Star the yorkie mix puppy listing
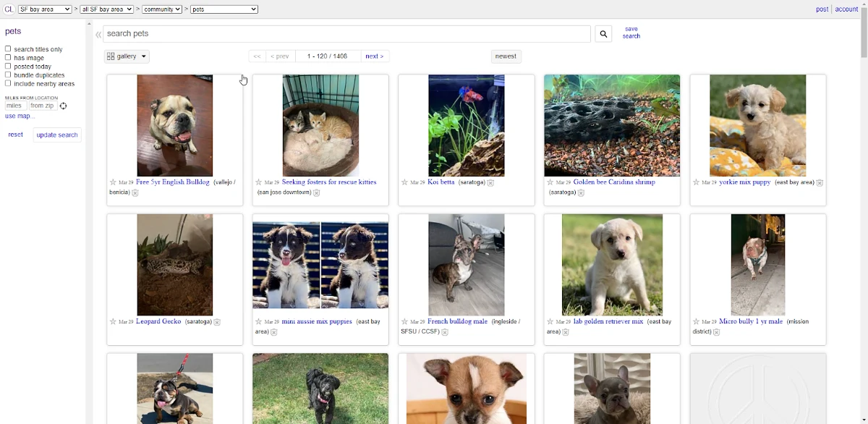Viewport: 868px width, 424px height. [x=696, y=182]
